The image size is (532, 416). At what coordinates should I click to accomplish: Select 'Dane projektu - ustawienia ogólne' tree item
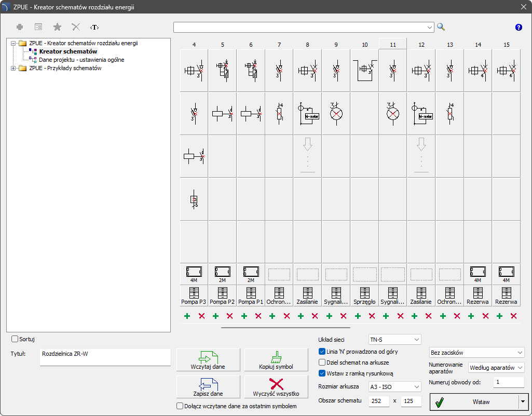click(x=81, y=60)
